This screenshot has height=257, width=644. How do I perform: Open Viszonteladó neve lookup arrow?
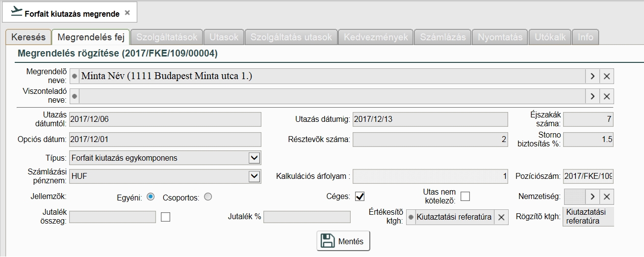pos(592,96)
